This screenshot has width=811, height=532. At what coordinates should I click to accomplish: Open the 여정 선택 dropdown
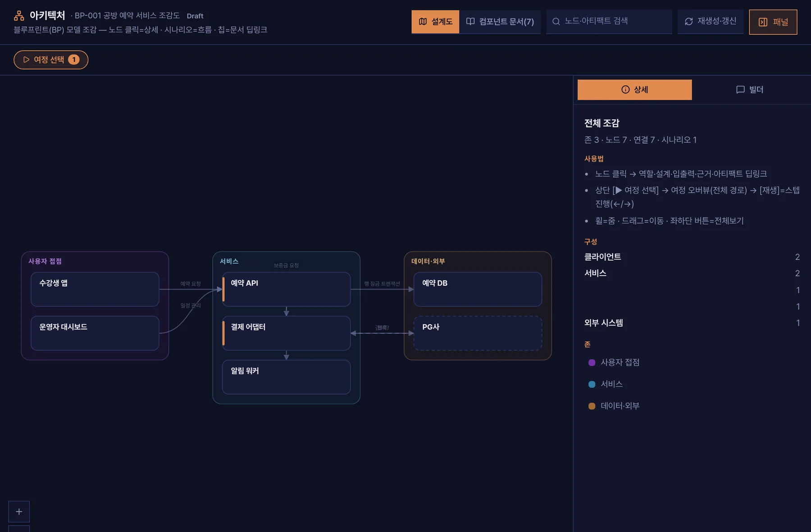pos(51,59)
